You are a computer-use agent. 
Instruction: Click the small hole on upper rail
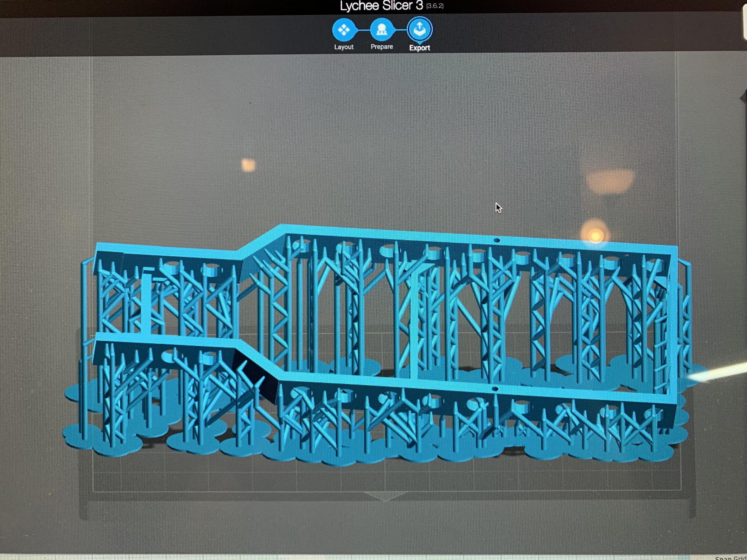coord(496,241)
